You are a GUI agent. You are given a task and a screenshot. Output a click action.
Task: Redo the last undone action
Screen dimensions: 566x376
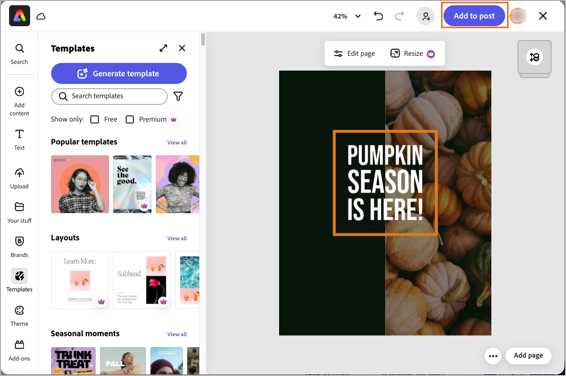click(x=399, y=16)
